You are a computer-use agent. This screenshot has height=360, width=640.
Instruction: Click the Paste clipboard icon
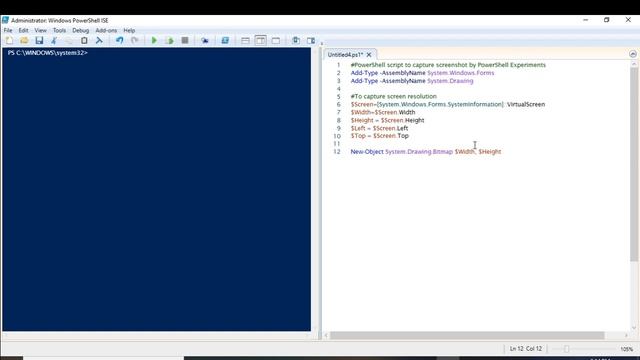(84, 40)
